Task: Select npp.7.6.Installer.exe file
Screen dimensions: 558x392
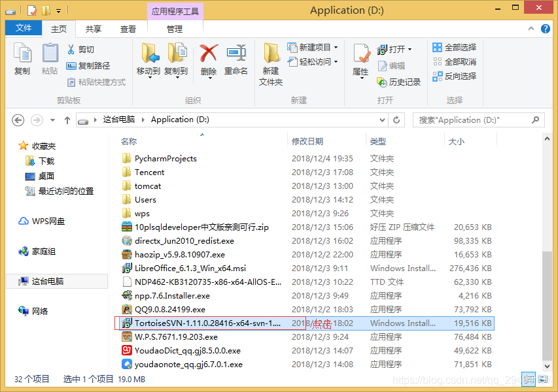Action: point(172,296)
